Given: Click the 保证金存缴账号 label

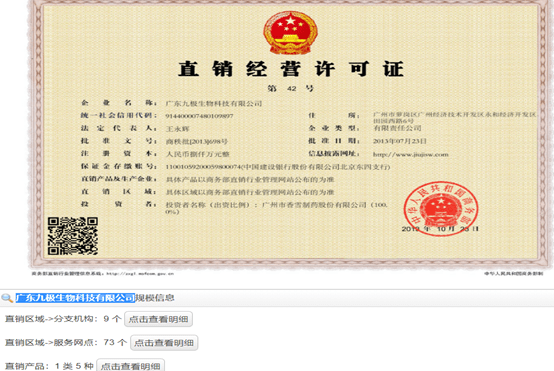Looking at the screenshot, I should pyautogui.click(x=119, y=166).
